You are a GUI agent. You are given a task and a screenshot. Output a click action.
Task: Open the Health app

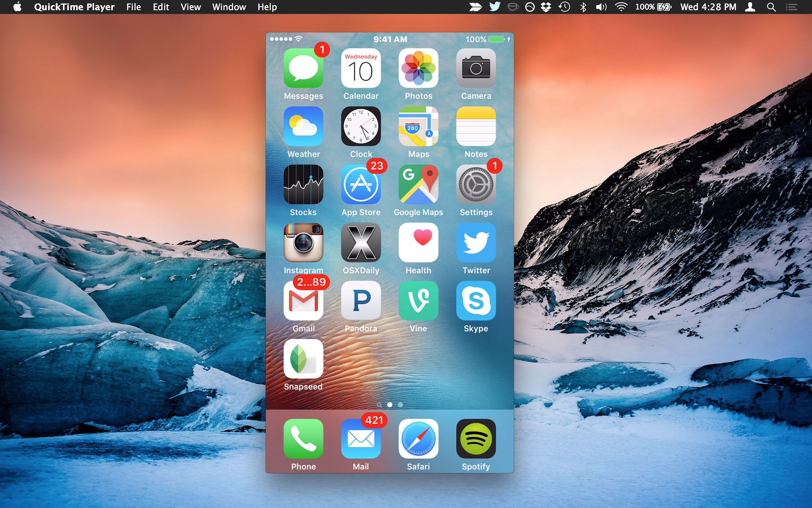point(419,242)
